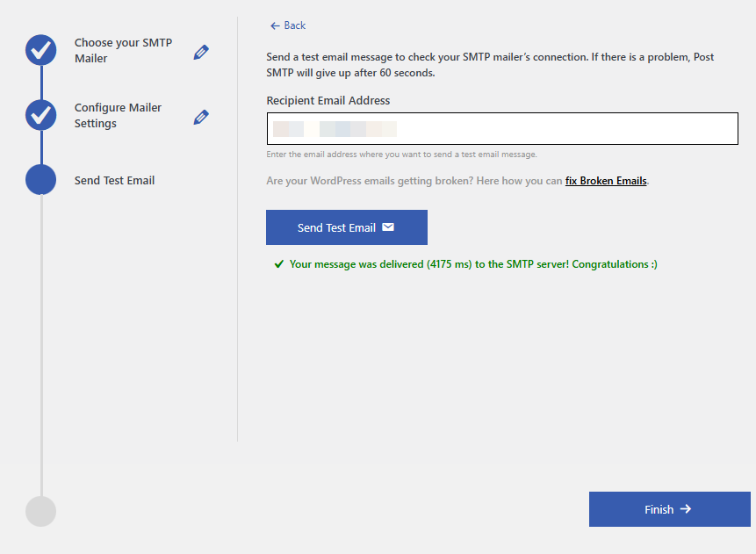Go back via the Back link text
The height and width of the screenshot is (554, 756).
tap(294, 25)
